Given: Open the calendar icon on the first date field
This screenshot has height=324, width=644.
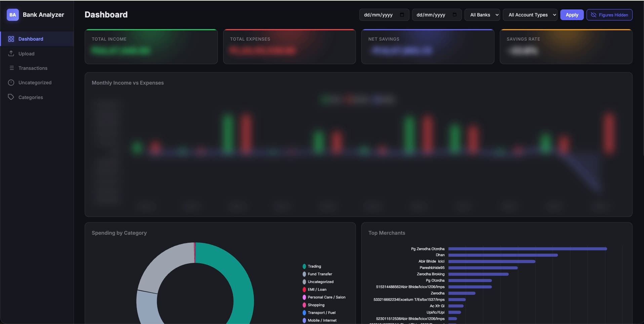Looking at the screenshot, I should (402, 15).
